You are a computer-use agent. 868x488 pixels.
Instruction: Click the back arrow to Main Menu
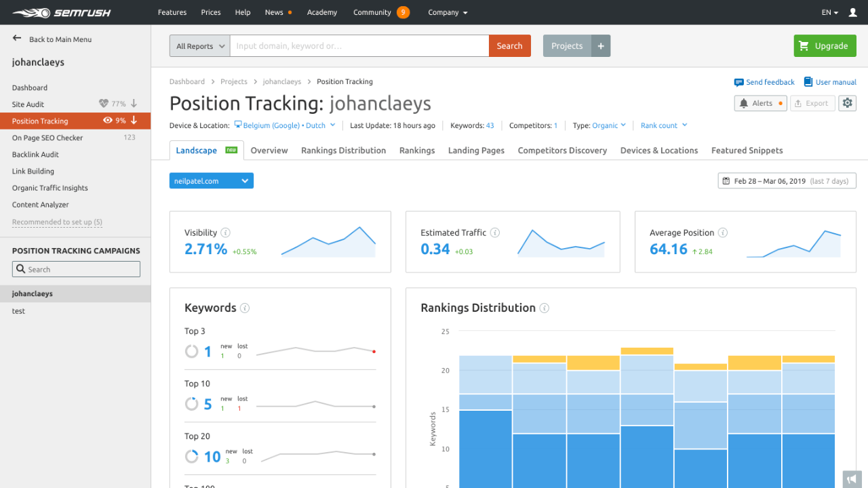tap(17, 39)
